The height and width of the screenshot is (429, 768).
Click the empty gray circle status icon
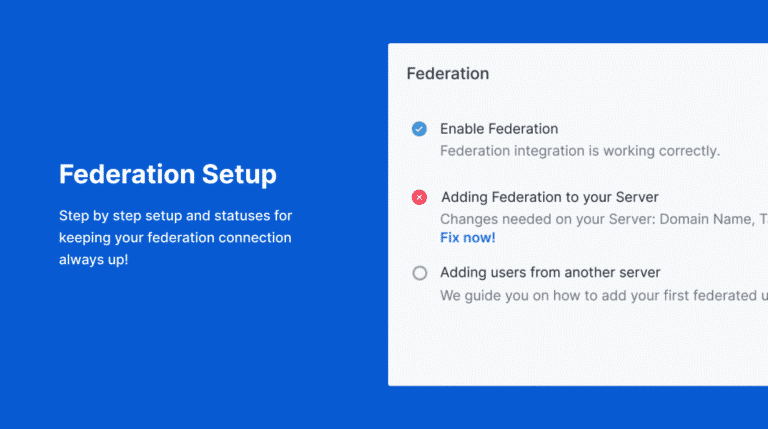click(x=419, y=273)
